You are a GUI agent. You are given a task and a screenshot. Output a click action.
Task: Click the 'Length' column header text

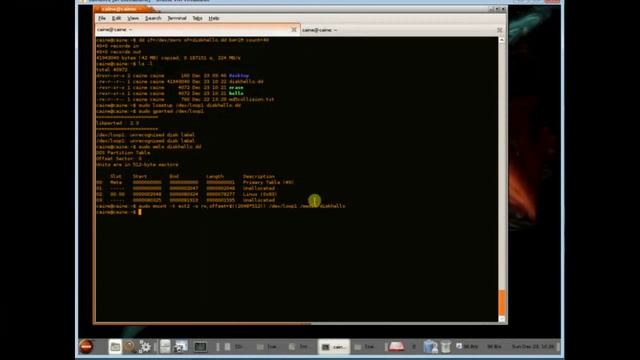[x=215, y=176]
